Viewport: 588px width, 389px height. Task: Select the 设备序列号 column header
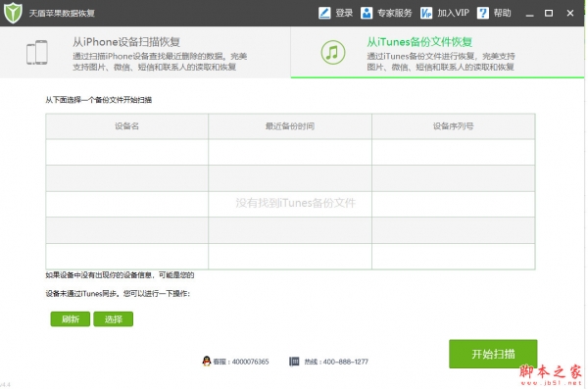tap(454, 126)
